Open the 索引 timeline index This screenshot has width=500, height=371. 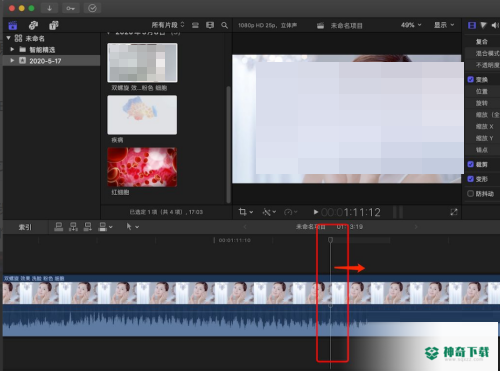[25, 227]
